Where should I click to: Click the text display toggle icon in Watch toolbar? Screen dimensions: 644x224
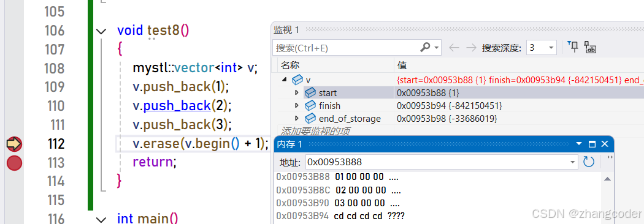[590, 47]
